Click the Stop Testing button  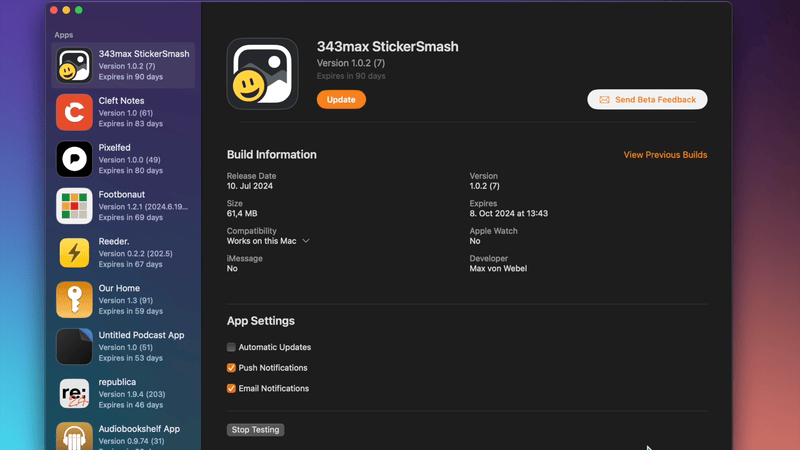tap(255, 430)
